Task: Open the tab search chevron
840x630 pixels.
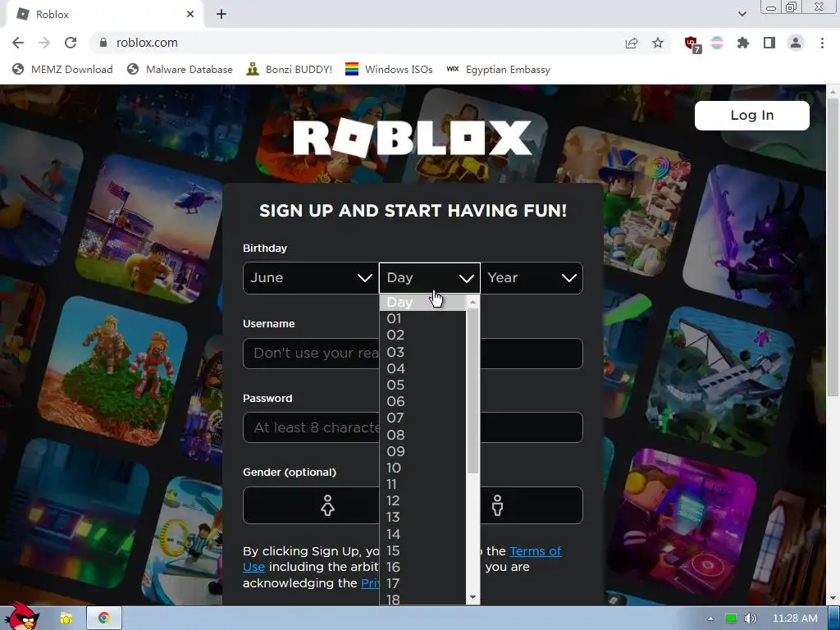Action: [x=742, y=15]
